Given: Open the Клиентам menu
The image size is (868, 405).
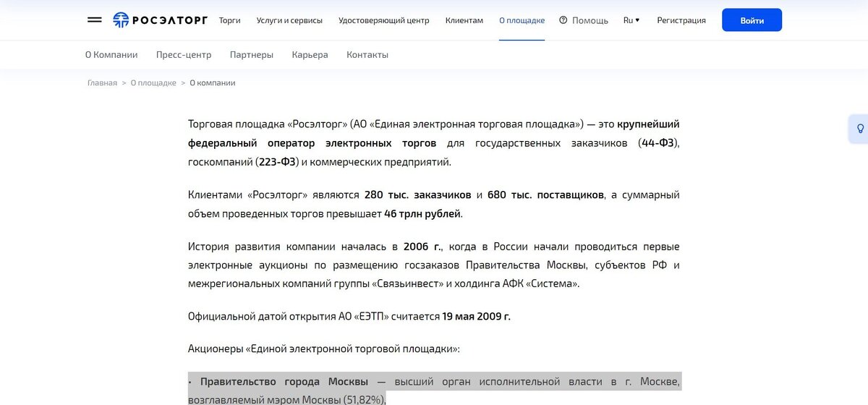Looking at the screenshot, I should point(464,20).
